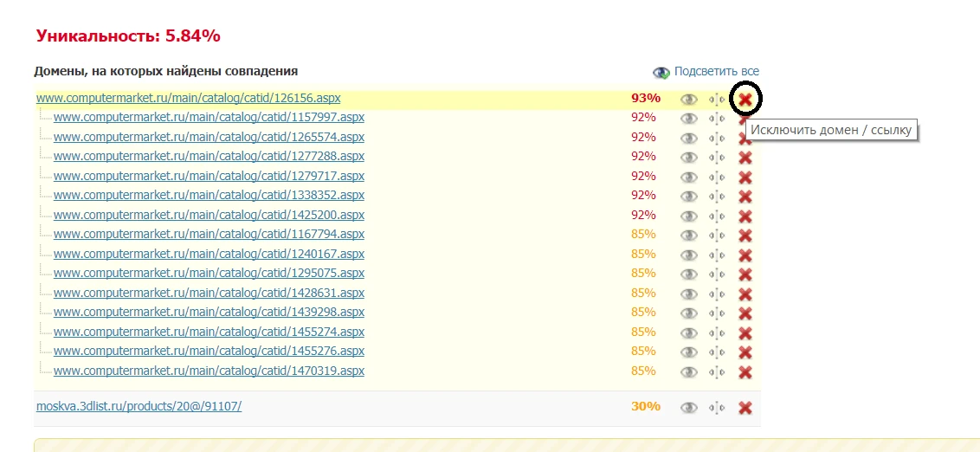
Task: Click compare icon for moskva.3dlist.ru row
Action: point(717,408)
